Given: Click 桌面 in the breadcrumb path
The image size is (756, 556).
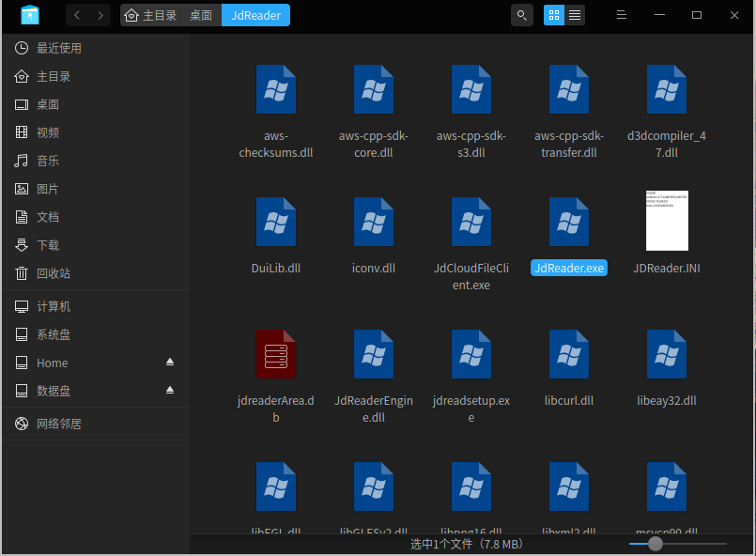Looking at the screenshot, I should [x=201, y=15].
